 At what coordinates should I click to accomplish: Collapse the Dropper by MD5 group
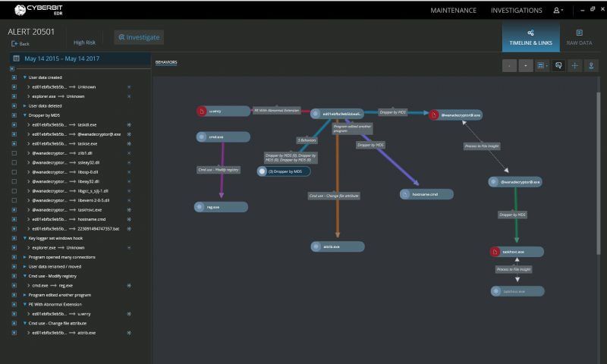[x=24, y=115]
